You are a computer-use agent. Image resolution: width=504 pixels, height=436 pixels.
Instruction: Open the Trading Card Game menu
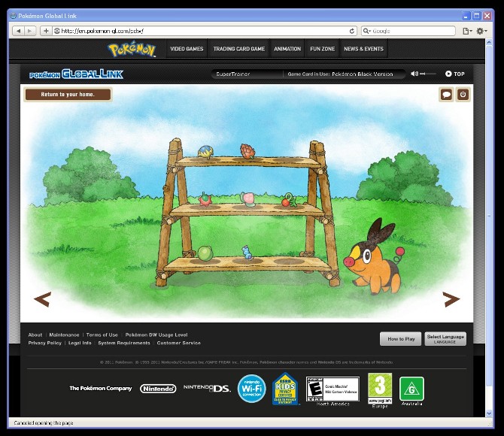238,49
